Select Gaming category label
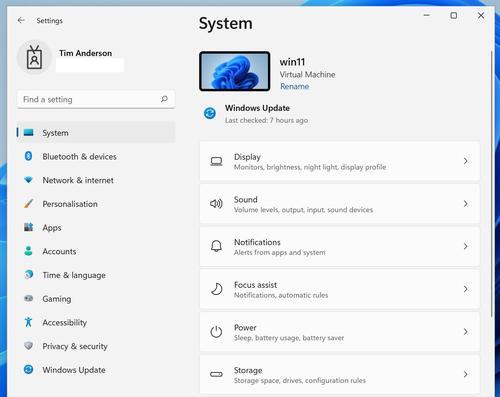 (57, 299)
